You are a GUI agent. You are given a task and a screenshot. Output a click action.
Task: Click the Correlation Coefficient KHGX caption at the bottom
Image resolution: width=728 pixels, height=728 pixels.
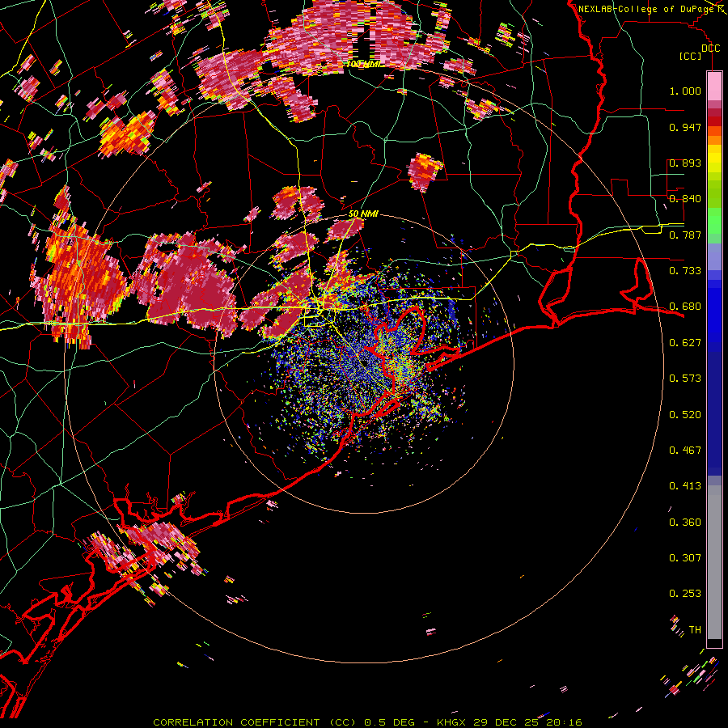coord(367,722)
